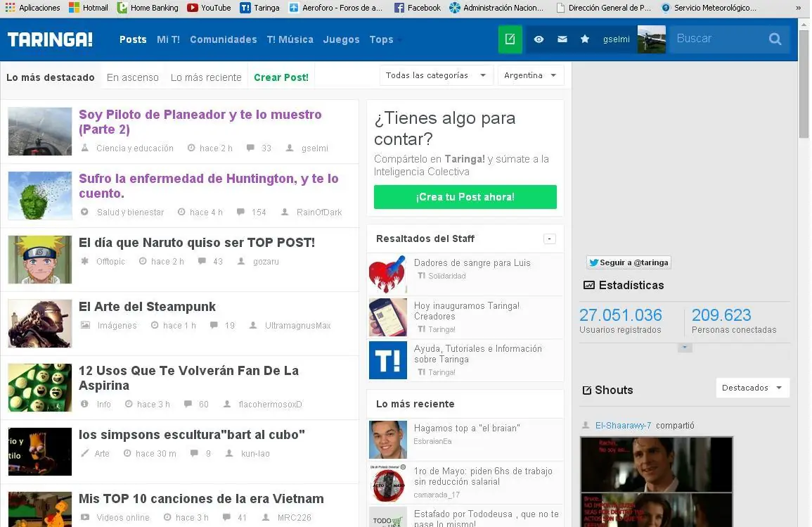Open Todas las categorías dropdown
Image resolution: width=812 pixels, height=527 pixels.
435,75
